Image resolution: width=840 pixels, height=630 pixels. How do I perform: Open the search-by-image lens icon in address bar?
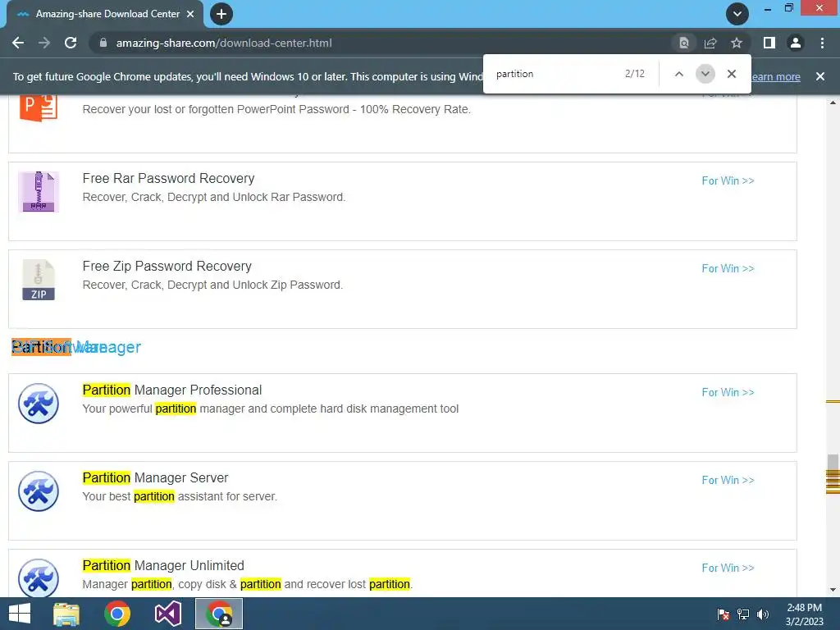[683, 43]
